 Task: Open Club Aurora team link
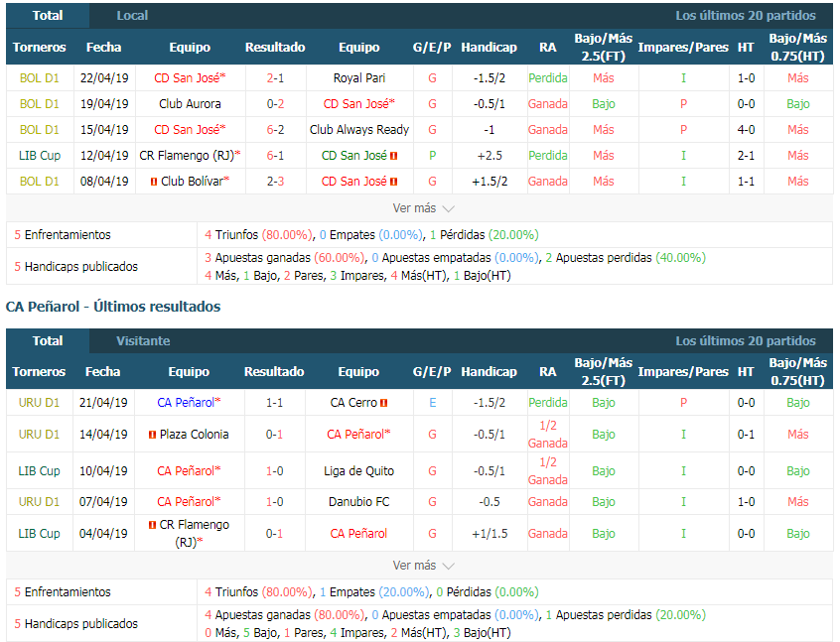click(190, 104)
